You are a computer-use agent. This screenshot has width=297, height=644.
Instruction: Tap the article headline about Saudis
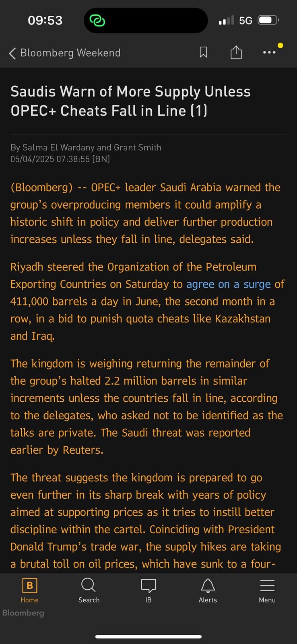130,101
